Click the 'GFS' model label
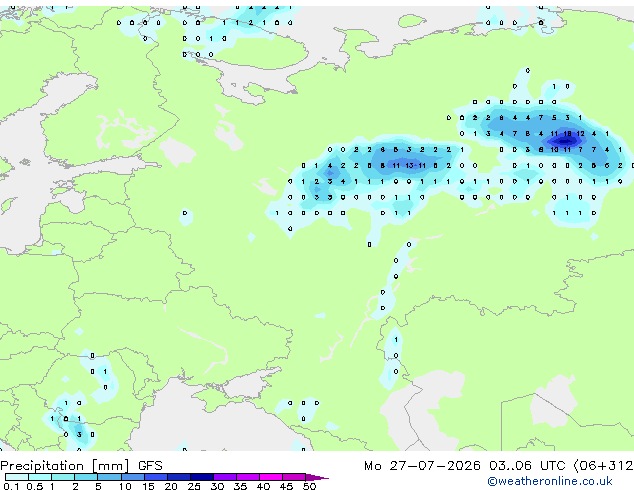Viewport: 634px width, 490px height. [x=150, y=466]
